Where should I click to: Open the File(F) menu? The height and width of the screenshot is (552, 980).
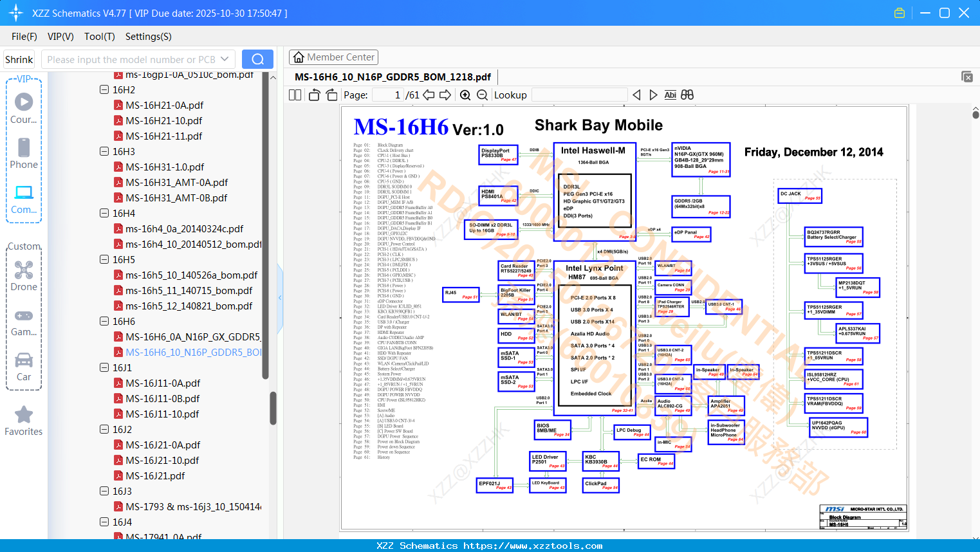click(x=24, y=37)
